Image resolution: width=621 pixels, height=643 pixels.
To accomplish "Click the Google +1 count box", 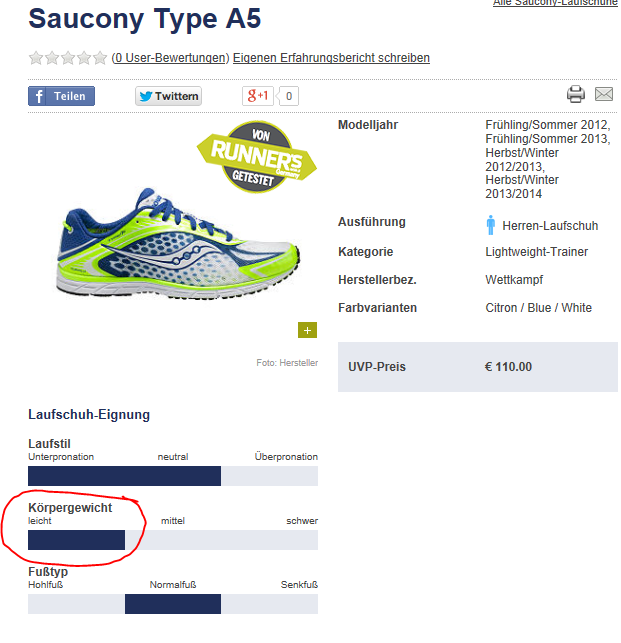I will click(x=289, y=96).
